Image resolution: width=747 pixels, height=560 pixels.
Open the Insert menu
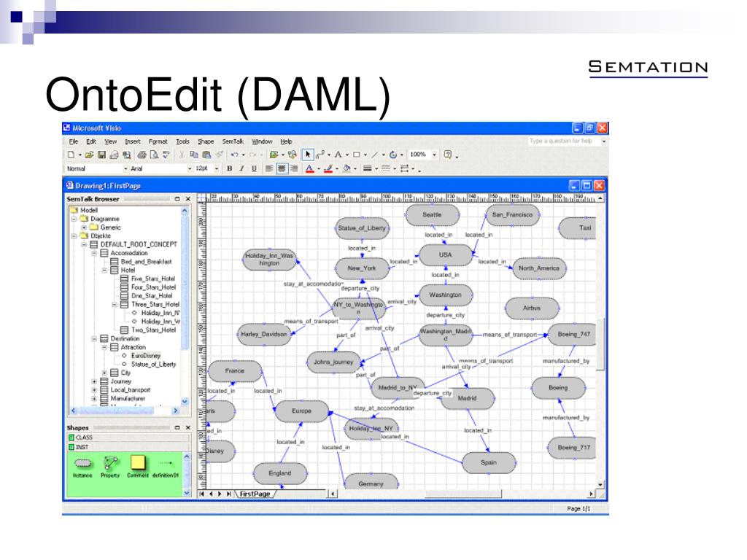pos(133,141)
